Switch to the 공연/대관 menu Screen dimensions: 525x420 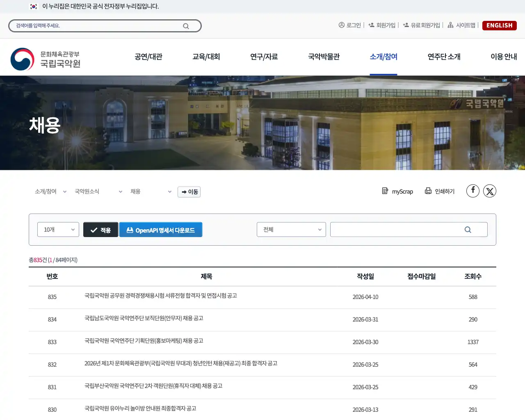(x=148, y=57)
